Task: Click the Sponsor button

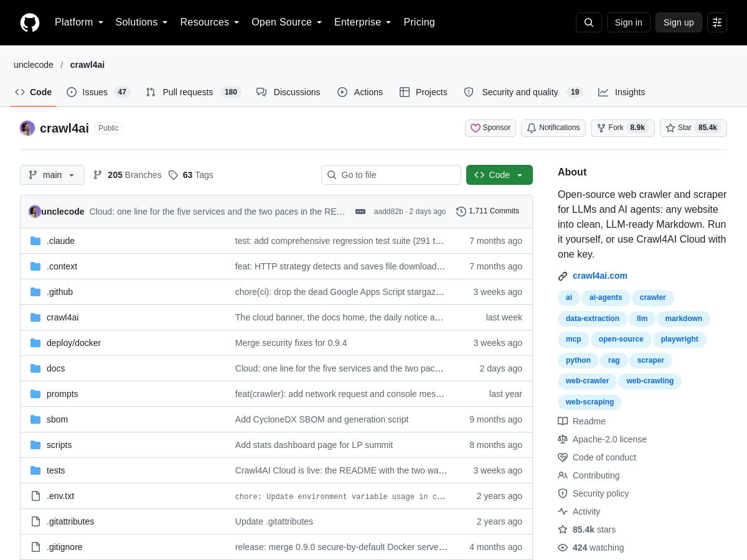Action: click(491, 128)
